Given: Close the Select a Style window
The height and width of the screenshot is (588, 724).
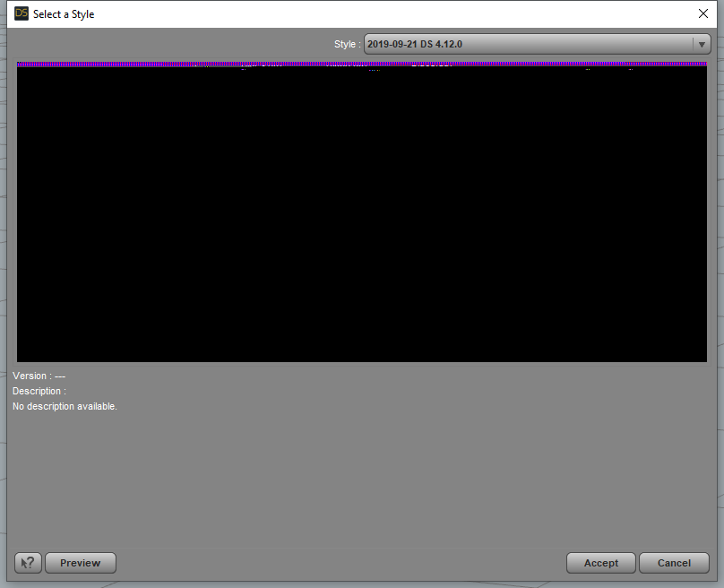Looking at the screenshot, I should pos(702,13).
